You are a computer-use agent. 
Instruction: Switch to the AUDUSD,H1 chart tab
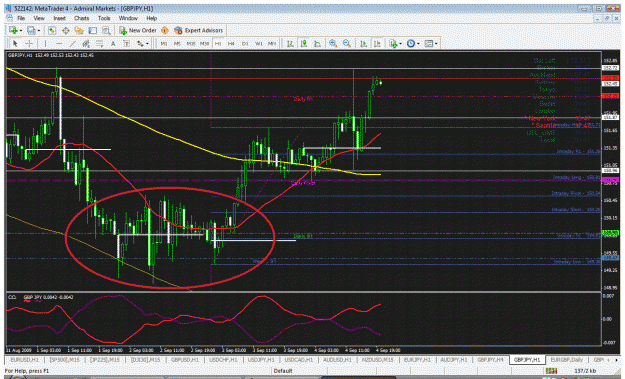point(337,359)
